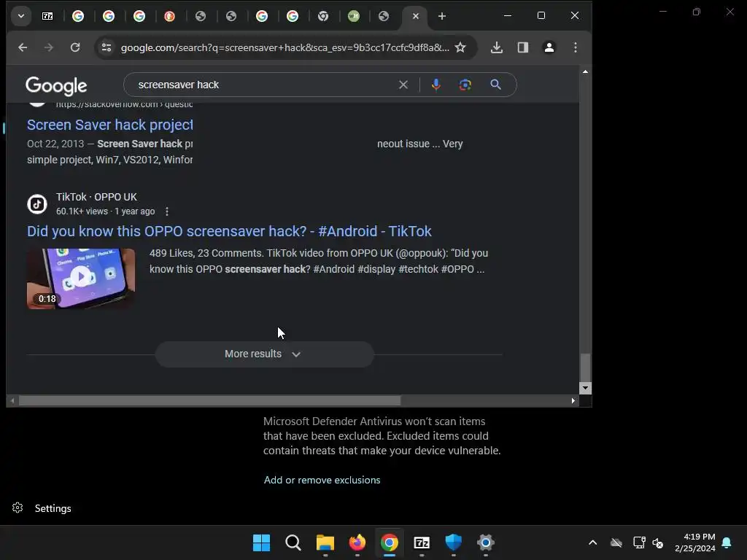Open the notifications bell

coord(727,542)
